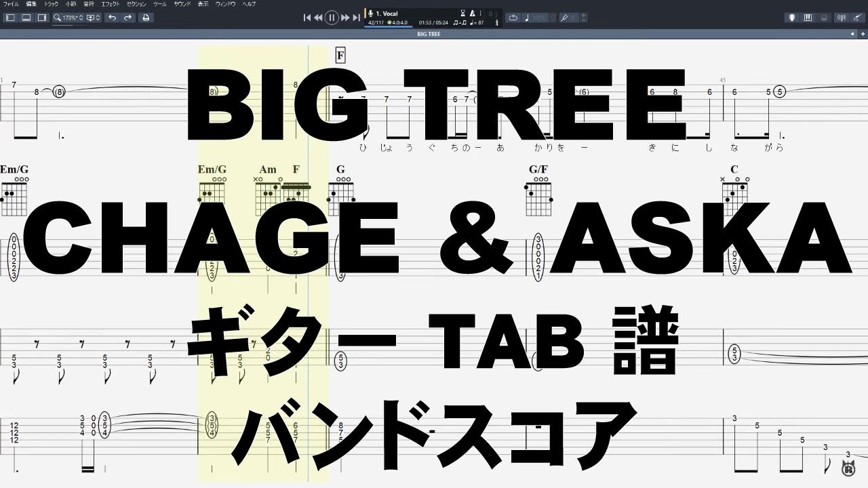The image size is (868, 488).
Task: Click the plus icon to add a tab
Action: [861, 33]
